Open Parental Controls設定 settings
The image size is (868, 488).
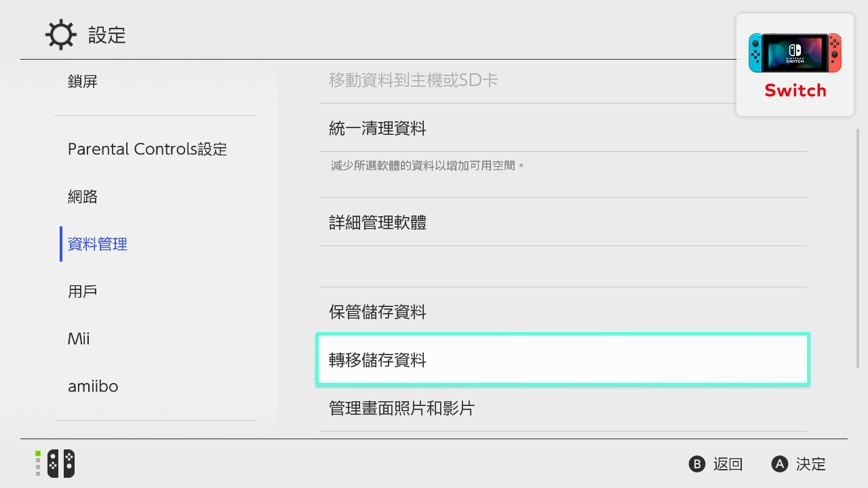(x=147, y=148)
